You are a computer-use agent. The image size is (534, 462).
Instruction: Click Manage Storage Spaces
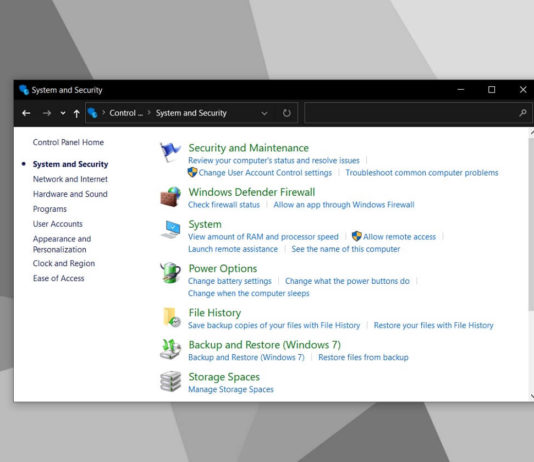[x=231, y=389]
